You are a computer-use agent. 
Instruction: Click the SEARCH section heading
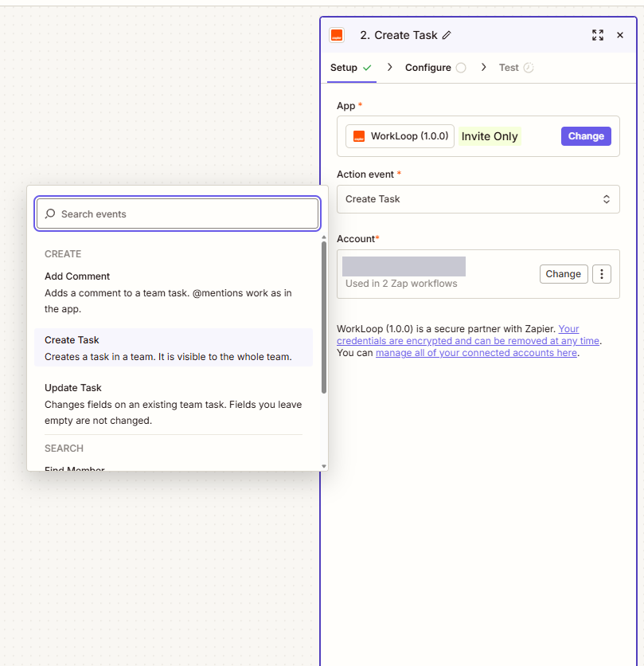click(64, 449)
